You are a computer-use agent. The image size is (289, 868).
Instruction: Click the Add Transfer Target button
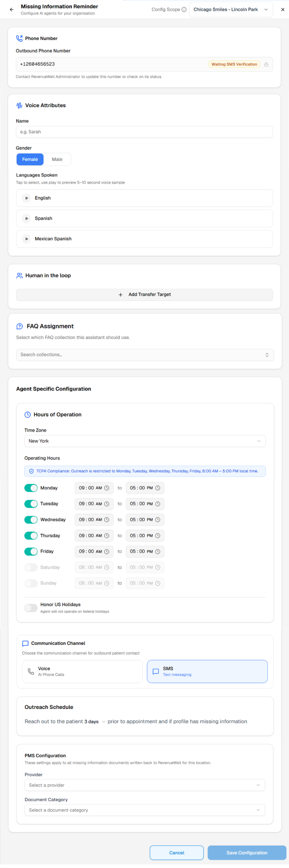[x=144, y=295]
